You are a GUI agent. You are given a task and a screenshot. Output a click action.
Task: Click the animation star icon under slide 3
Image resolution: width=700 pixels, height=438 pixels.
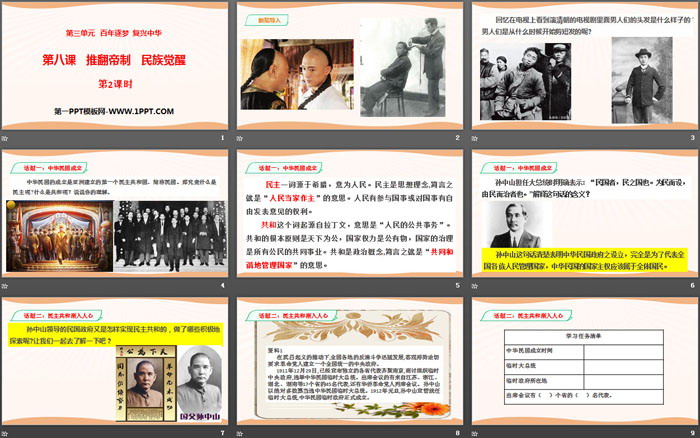(475, 138)
